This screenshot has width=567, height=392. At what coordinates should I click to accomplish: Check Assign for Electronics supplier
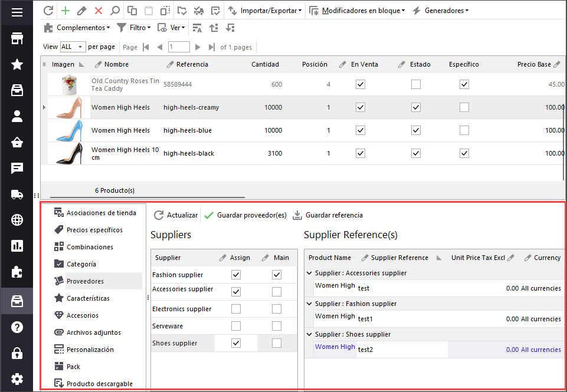pos(236,309)
